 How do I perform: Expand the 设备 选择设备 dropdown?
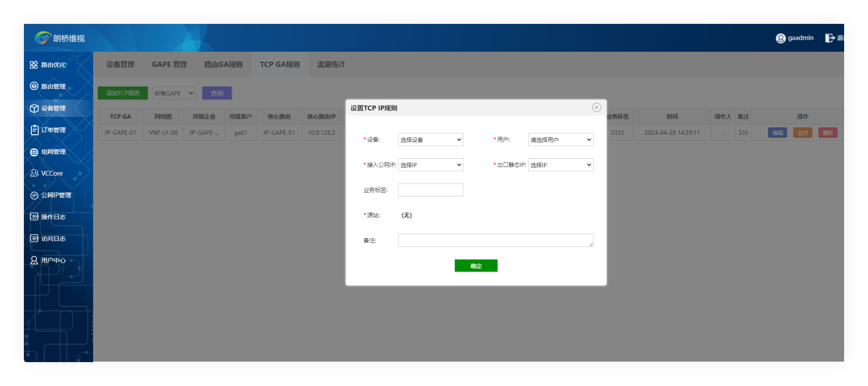pyautogui.click(x=431, y=140)
